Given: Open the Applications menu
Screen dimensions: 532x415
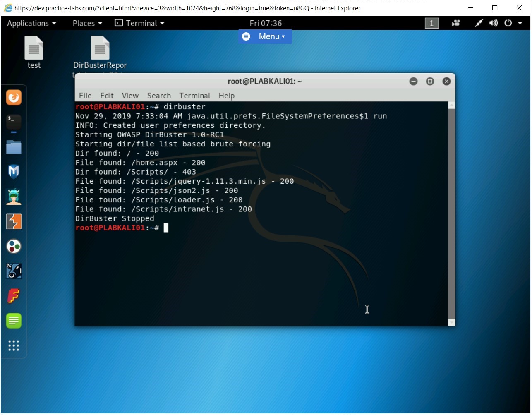Looking at the screenshot, I should click(29, 23).
